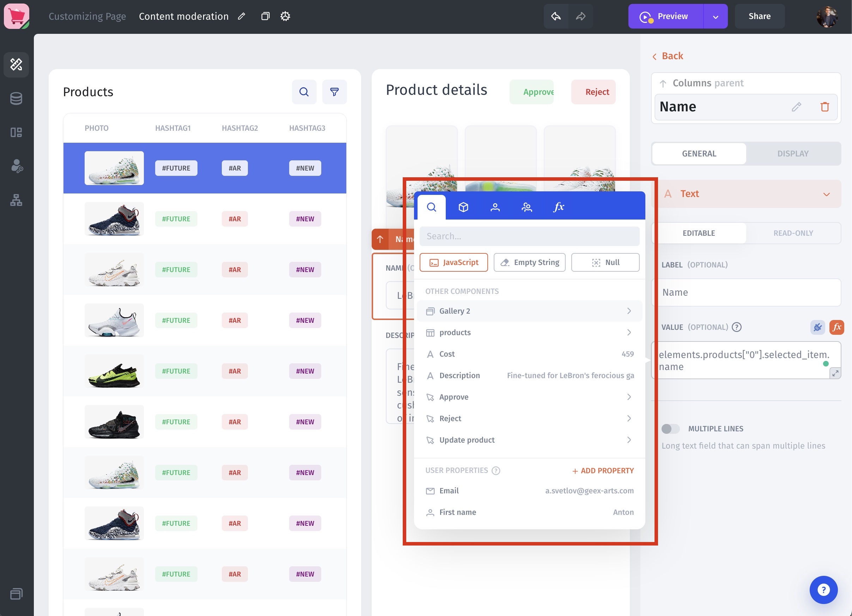Click the search icon in Products panel
Image resolution: width=852 pixels, height=616 pixels.
[304, 92]
